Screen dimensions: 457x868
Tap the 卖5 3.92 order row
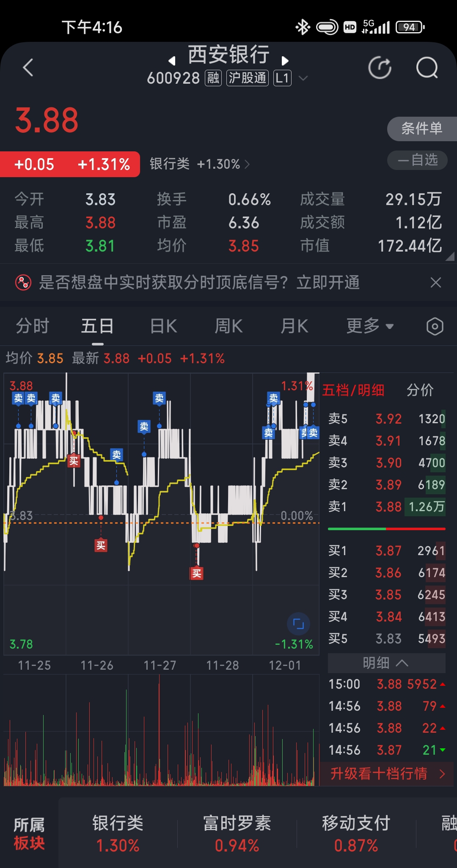386,419
